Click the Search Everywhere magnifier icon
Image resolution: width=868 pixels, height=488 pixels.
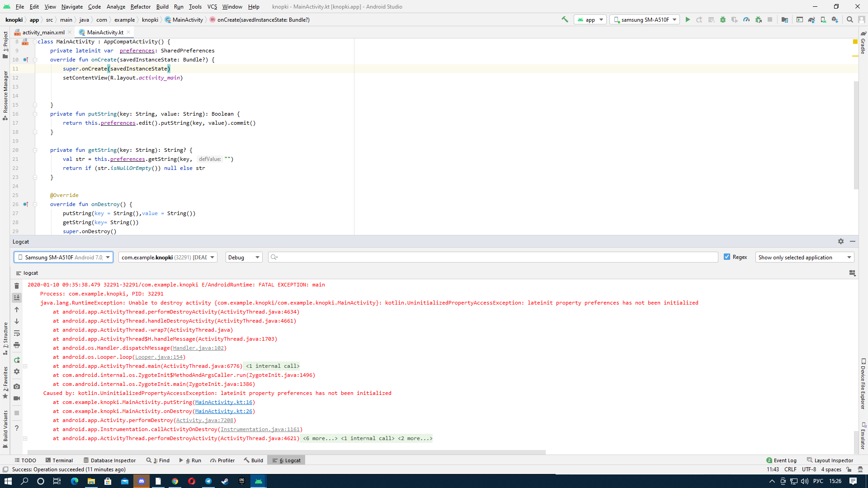(850, 19)
